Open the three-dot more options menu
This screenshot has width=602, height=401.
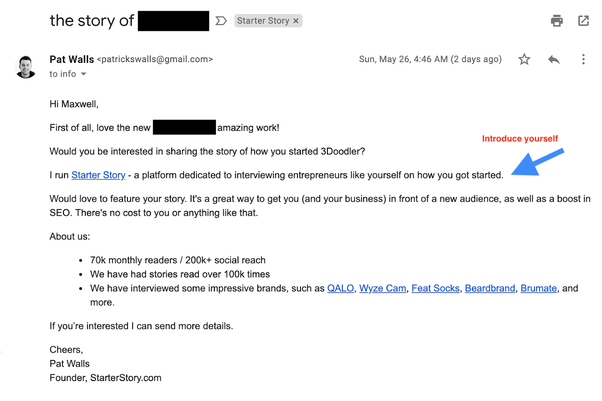pyautogui.click(x=583, y=60)
